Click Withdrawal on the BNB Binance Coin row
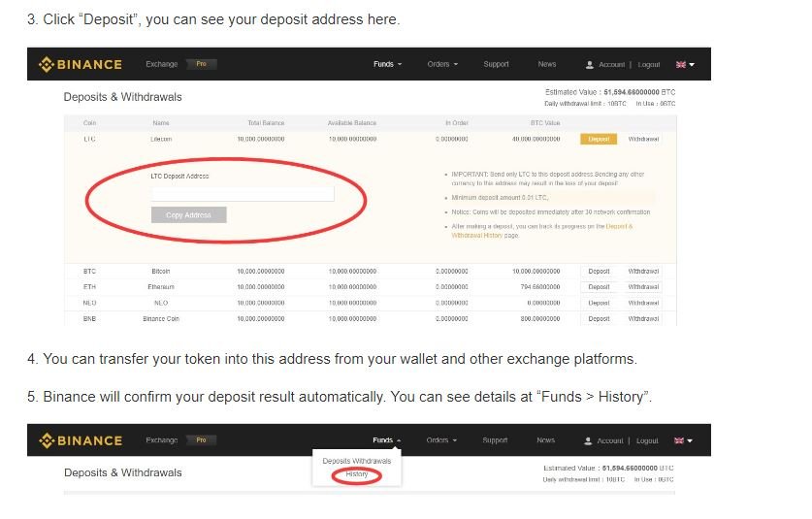 click(644, 319)
